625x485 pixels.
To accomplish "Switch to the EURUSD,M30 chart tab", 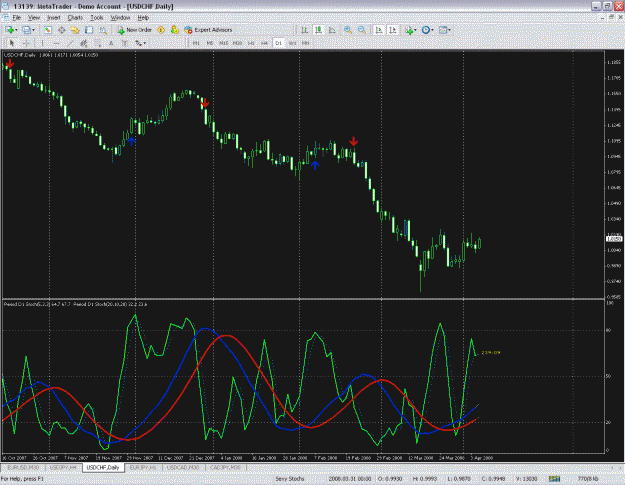I will (24, 467).
